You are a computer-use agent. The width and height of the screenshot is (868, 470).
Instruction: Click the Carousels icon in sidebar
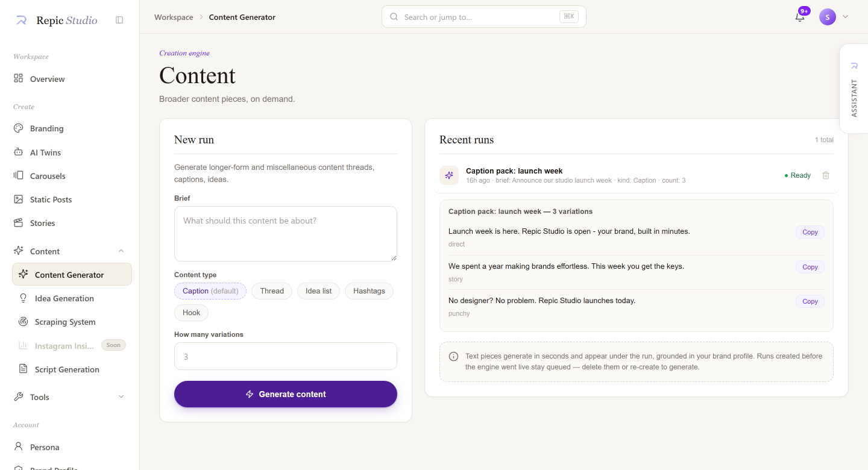19,175
